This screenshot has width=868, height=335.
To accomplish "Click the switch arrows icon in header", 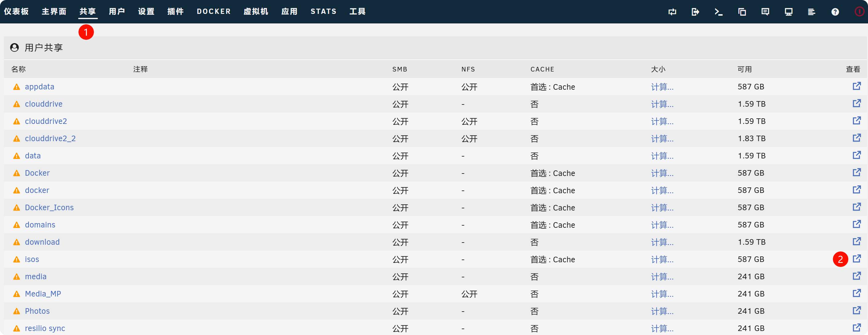I will pos(672,12).
